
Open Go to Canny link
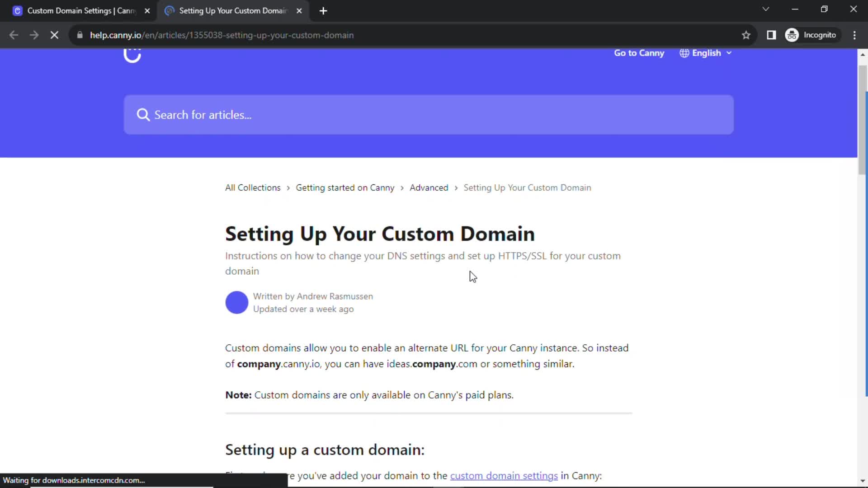pyautogui.click(x=639, y=53)
